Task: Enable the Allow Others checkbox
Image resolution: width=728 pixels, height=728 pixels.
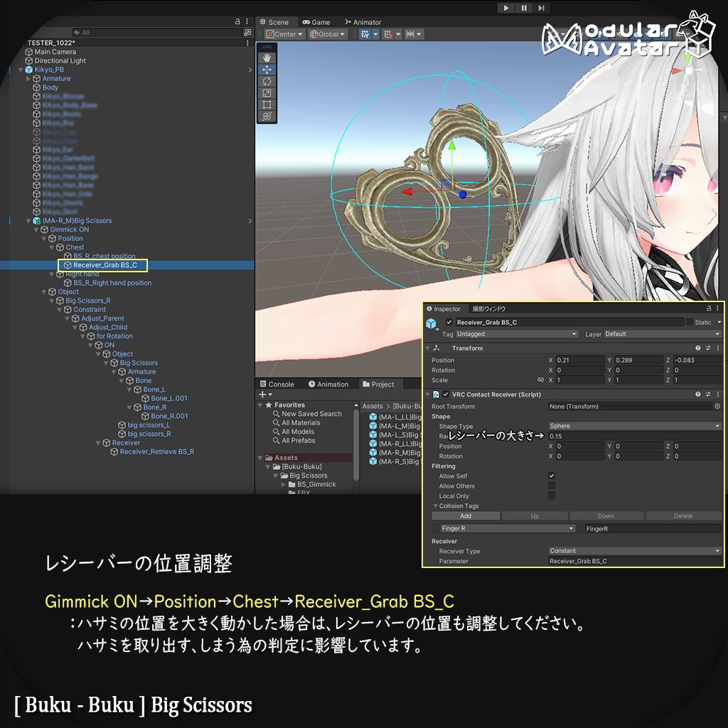Action: coord(552,486)
